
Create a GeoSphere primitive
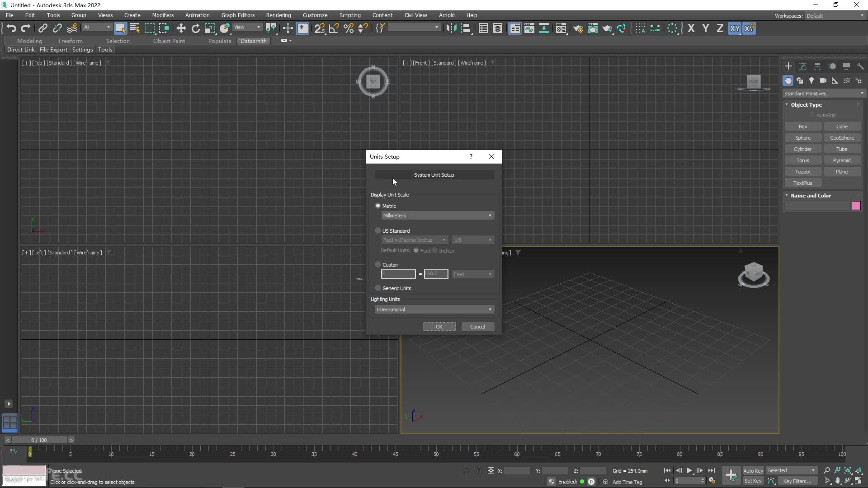(842, 138)
